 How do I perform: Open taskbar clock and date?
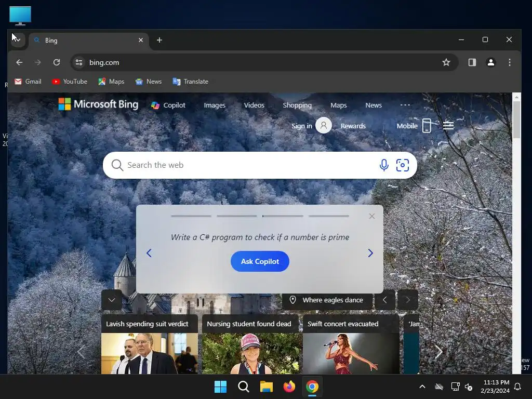pos(495,387)
